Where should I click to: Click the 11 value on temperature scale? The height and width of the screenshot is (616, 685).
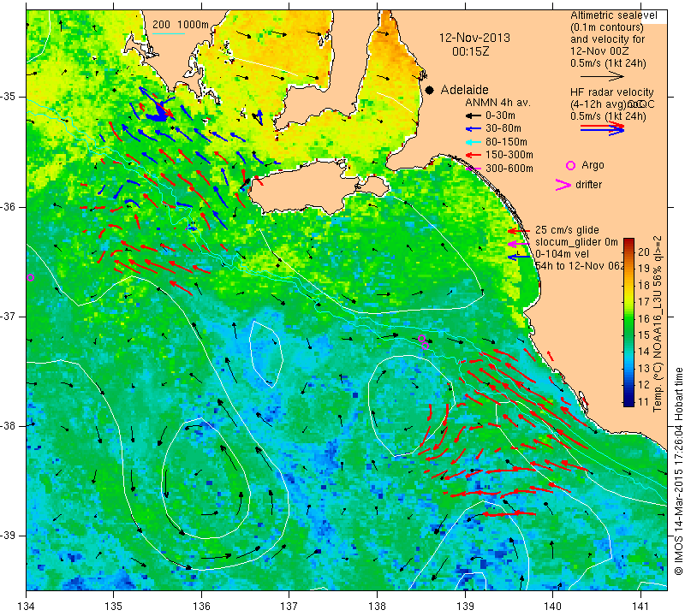tap(644, 401)
